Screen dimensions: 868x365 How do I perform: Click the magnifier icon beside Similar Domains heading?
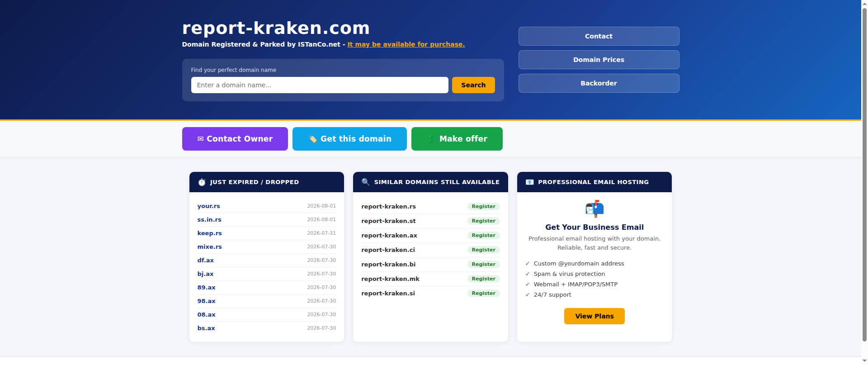click(366, 182)
